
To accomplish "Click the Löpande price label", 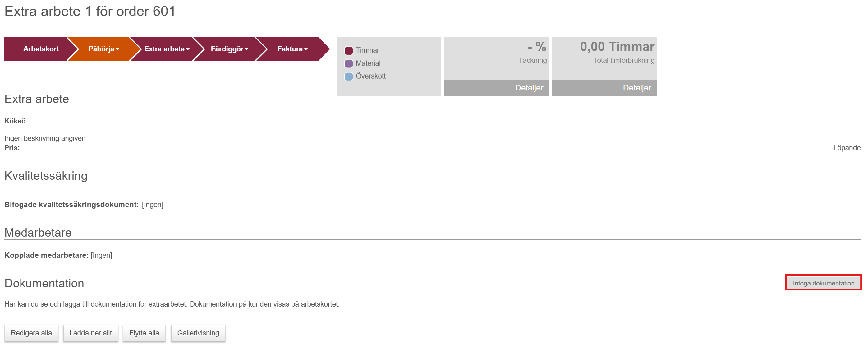I will [846, 148].
